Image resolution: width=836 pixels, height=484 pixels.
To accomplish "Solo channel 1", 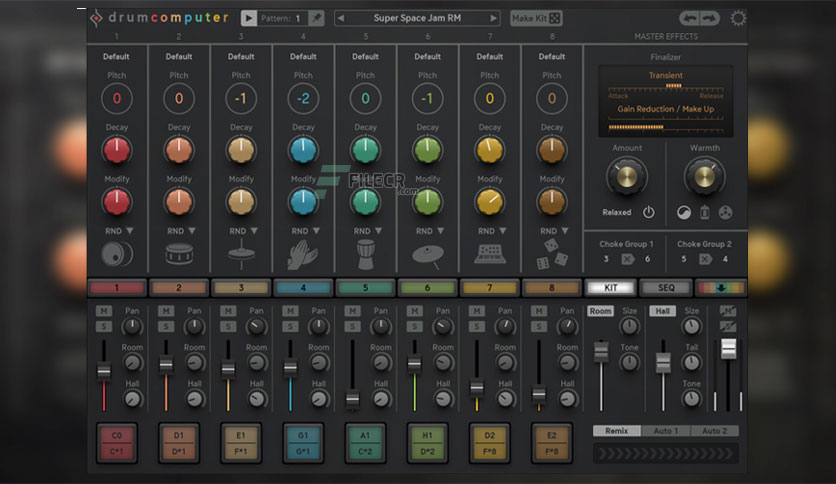I will tap(103, 326).
